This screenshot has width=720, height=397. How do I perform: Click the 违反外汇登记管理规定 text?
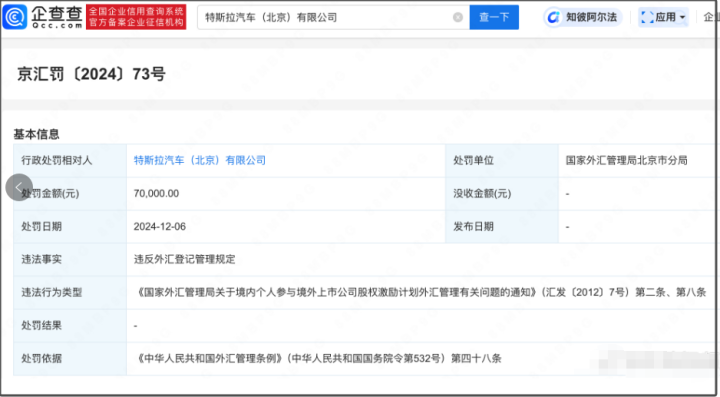(x=185, y=259)
